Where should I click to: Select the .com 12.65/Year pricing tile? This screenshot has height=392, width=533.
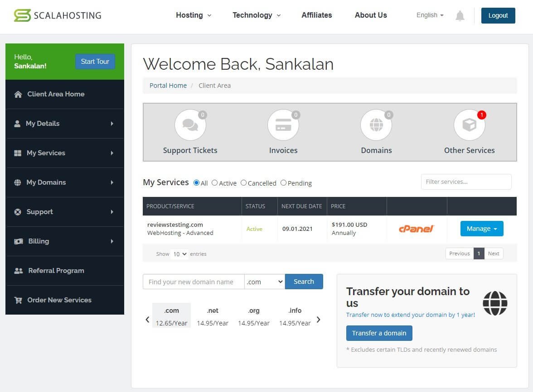coord(171,316)
